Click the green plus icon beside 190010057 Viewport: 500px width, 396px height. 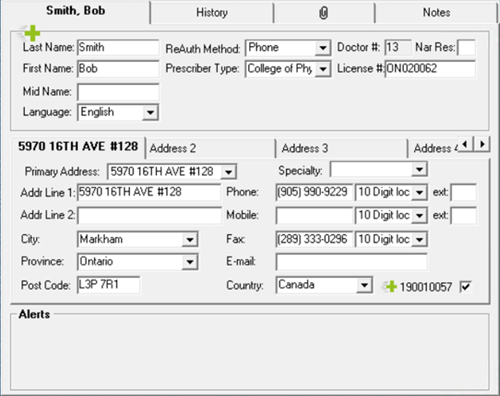[391, 286]
